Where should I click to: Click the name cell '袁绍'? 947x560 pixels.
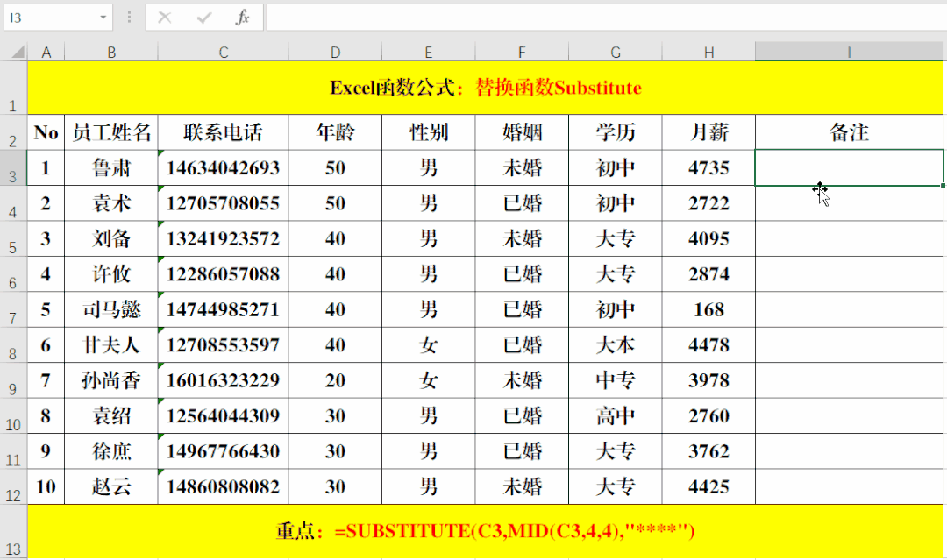pos(111,415)
